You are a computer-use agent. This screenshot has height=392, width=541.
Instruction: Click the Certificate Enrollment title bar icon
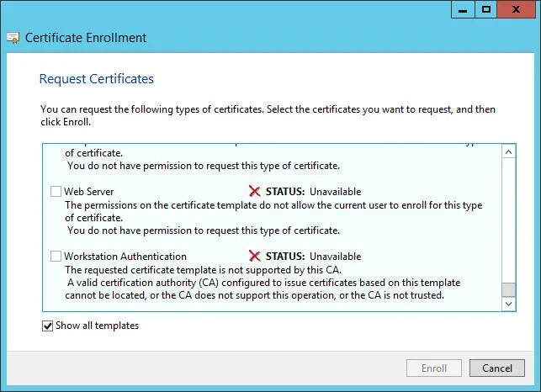pyautogui.click(x=13, y=38)
